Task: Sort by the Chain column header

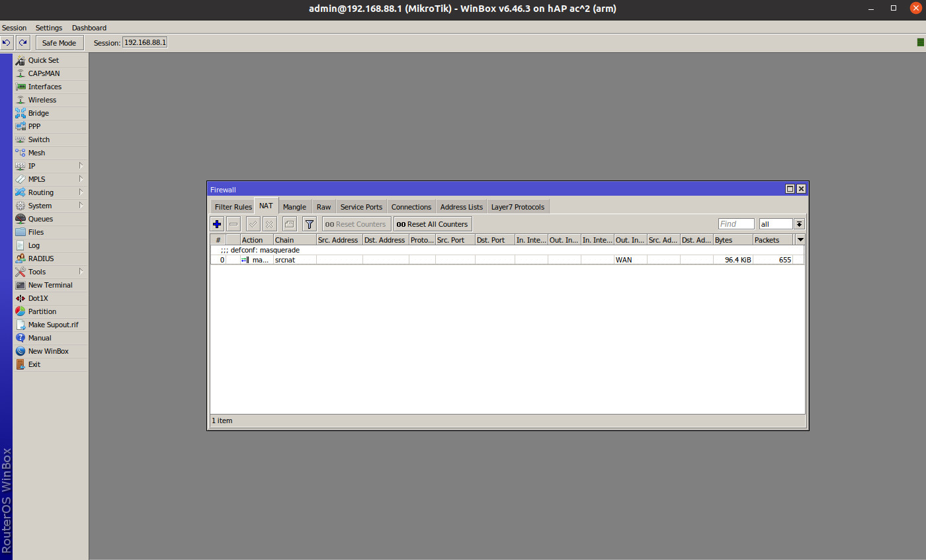Action: (294, 240)
